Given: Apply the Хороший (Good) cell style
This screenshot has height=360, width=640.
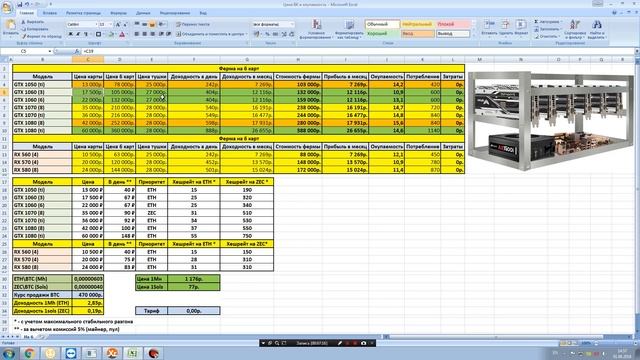Looking at the screenshot, I should click(x=382, y=33).
